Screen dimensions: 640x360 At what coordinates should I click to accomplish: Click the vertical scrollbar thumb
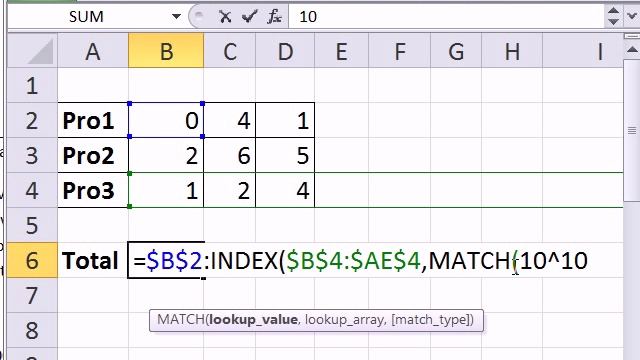click(632, 131)
